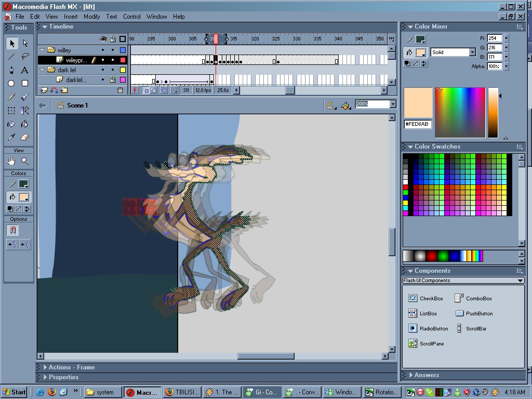This screenshot has height=399, width=532.
Task: Toggle outline color box of dark lef
Action: click(x=123, y=70)
